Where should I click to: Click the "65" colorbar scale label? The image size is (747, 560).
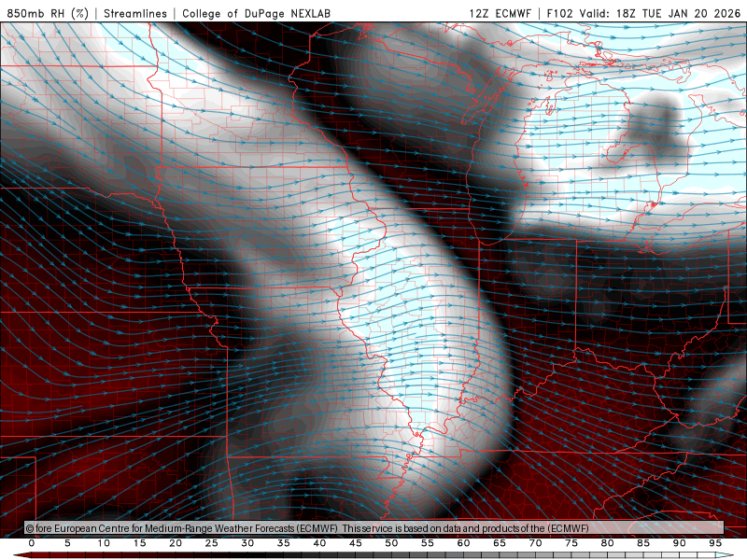pos(500,543)
